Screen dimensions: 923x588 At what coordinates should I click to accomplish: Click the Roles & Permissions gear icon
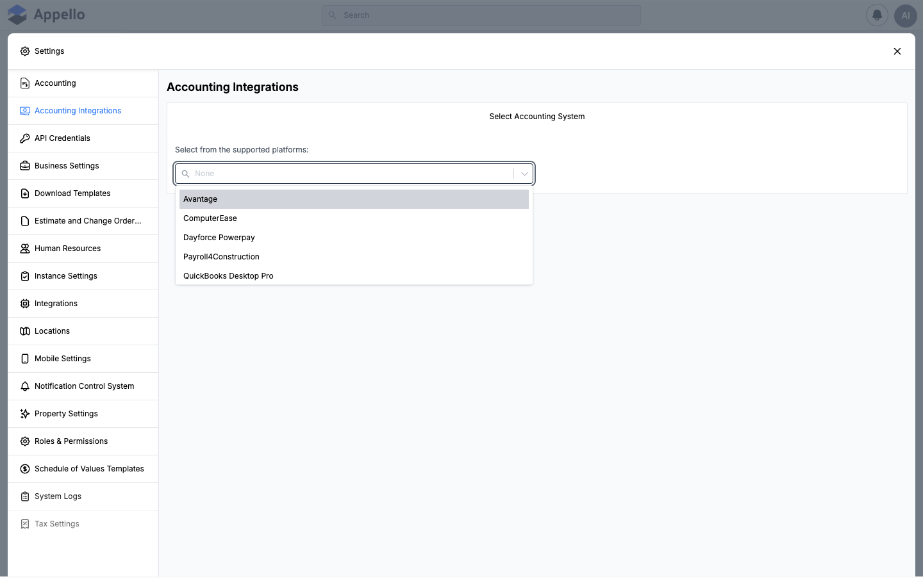pyautogui.click(x=25, y=441)
